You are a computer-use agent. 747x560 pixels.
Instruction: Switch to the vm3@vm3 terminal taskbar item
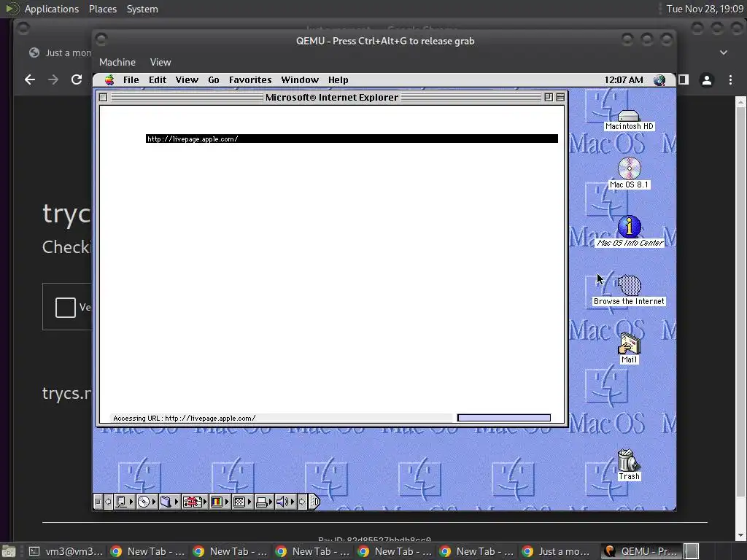pyautogui.click(x=66, y=551)
